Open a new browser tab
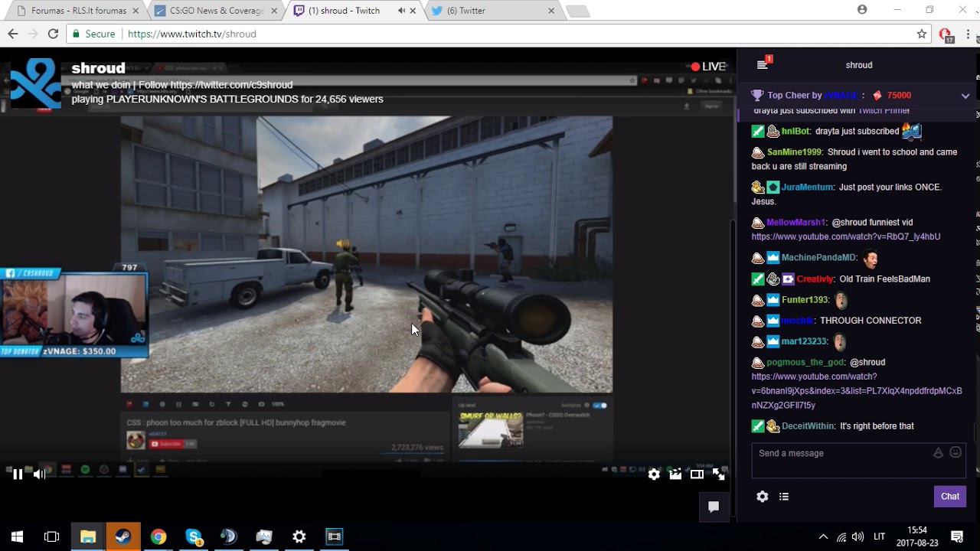 tap(578, 11)
